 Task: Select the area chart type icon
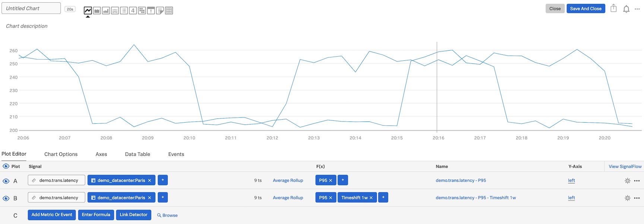point(97,10)
